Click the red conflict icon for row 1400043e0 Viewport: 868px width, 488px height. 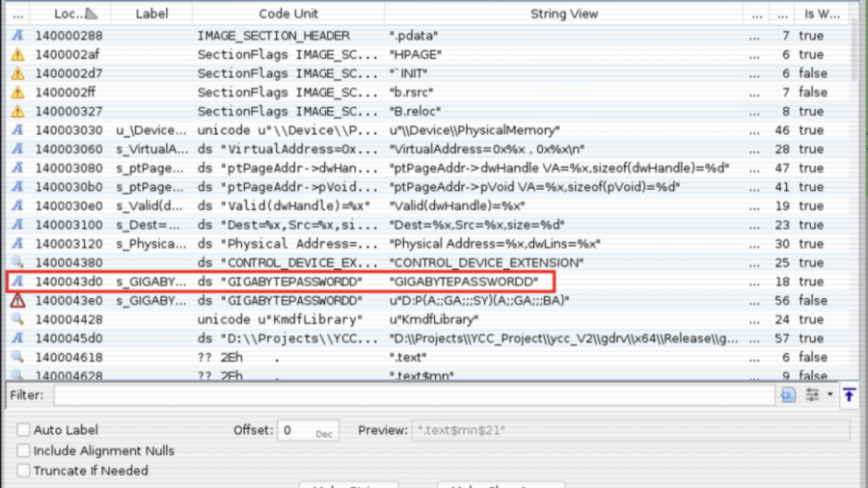point(17,301)
